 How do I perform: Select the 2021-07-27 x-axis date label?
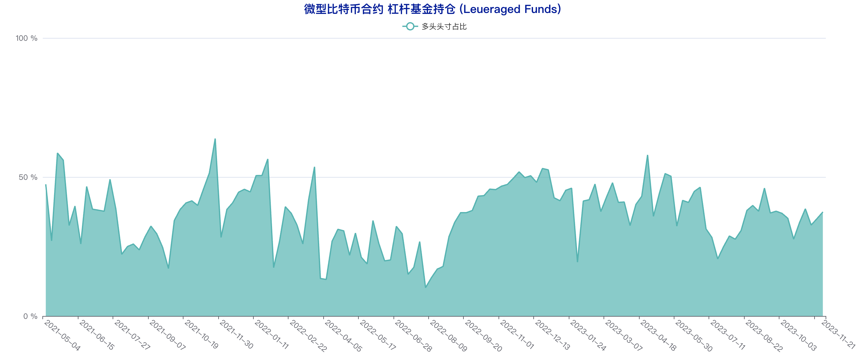pyautogui.click(x=132, y=335)
